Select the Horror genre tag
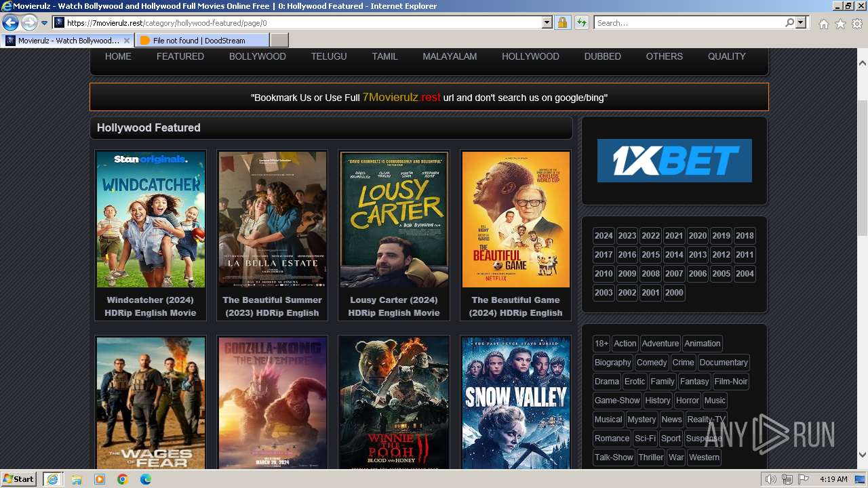This screenshot has height=488, width=868. (688, 401)
